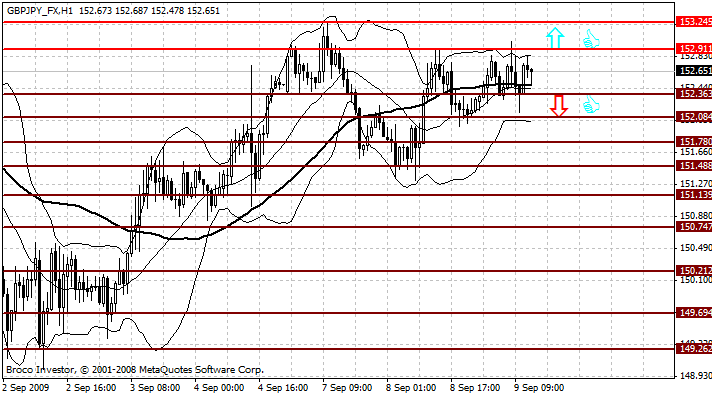Click the GBPJPY_FX,H1 chart title

[x=40, y=10]
